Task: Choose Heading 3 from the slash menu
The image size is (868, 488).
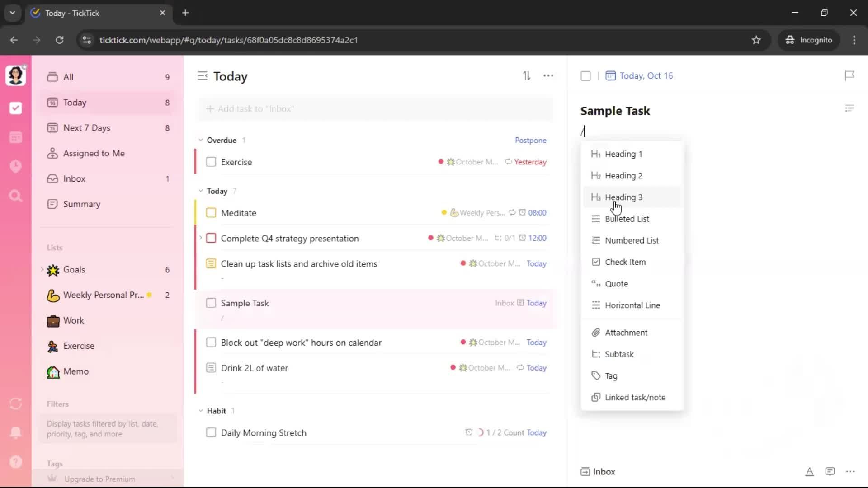Action: coord(623,197)
